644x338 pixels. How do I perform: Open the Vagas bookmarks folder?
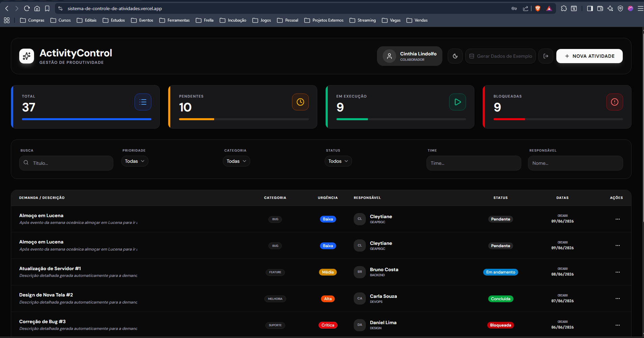pyautogui.click(x=391, y=20)
